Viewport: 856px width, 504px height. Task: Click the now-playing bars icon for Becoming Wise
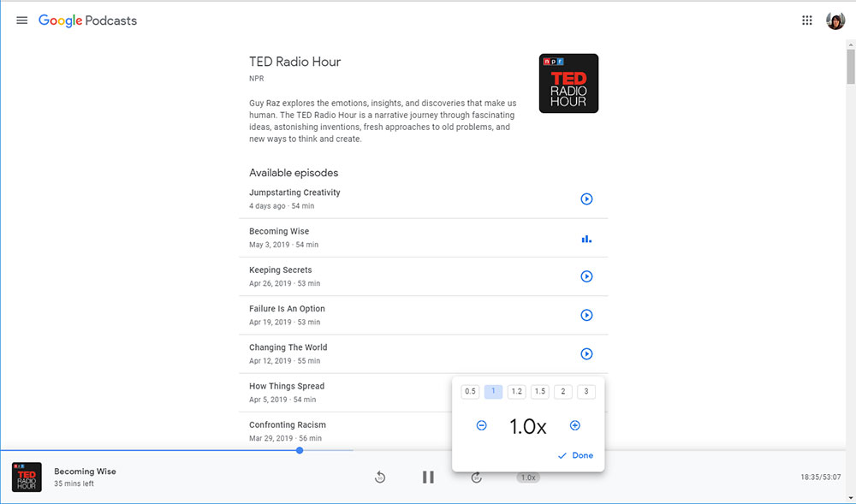point(586,239)
